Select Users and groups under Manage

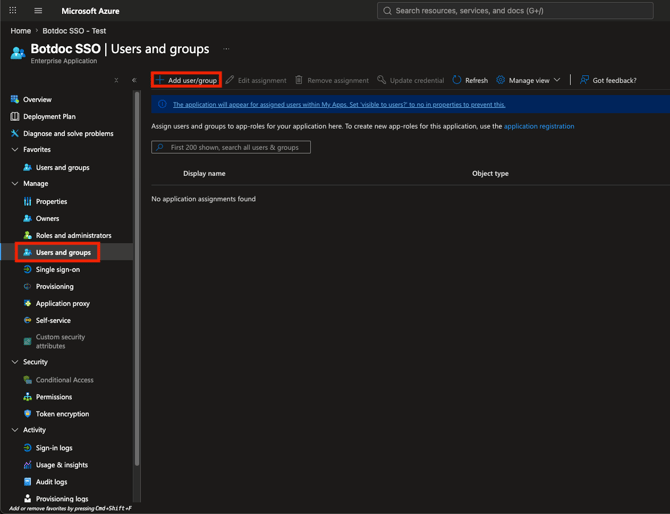tap(63, 253)
